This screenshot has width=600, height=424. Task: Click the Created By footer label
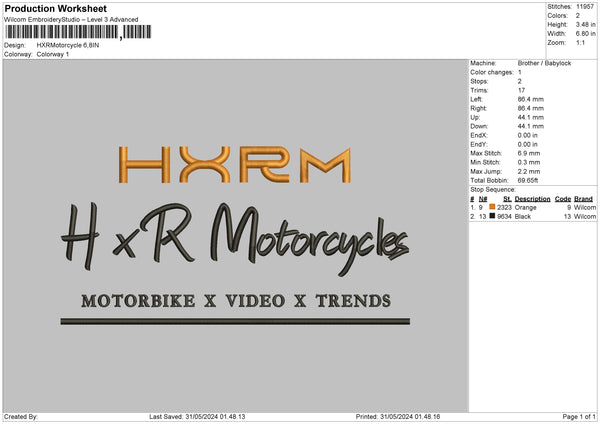(x=21, y=417)
